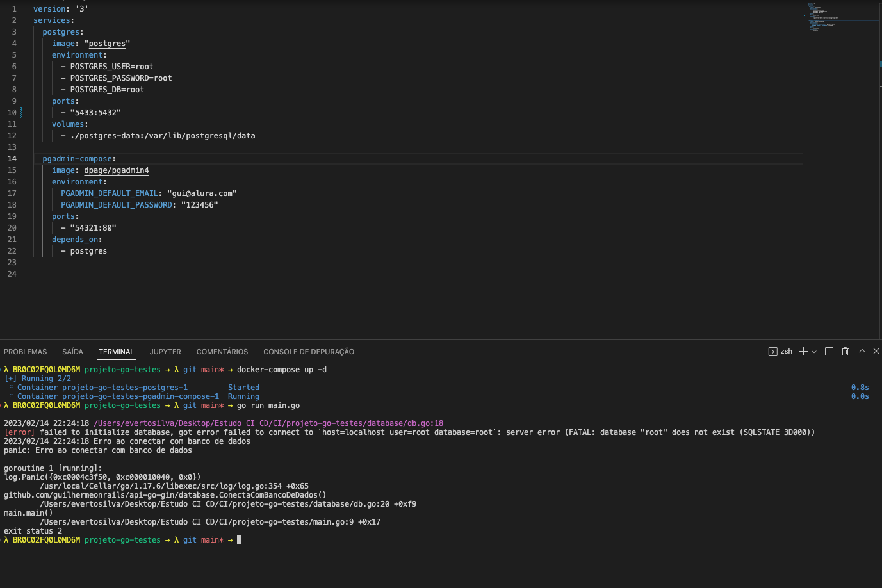Image resolution: width=882 pixels, height=588 pixels.
Task: Click line number 1 in the gutter
Action: (x=14, y=9)
